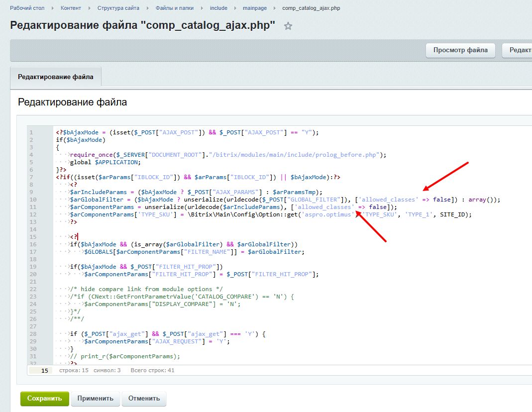This screenshot has width=532, height=412.
Task: Expand breadcrumb arrow after Рабочий стол
Action: (x=52, y=8)
